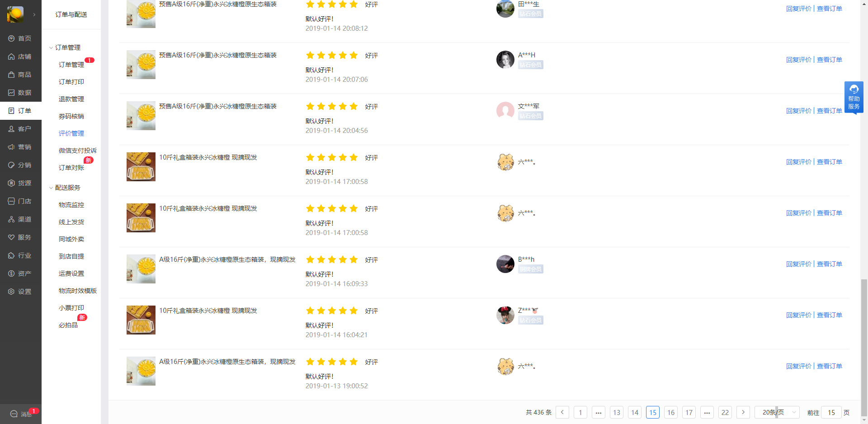
Task: Open the 20条/页 page size dropdown
Action: [777, 412]
